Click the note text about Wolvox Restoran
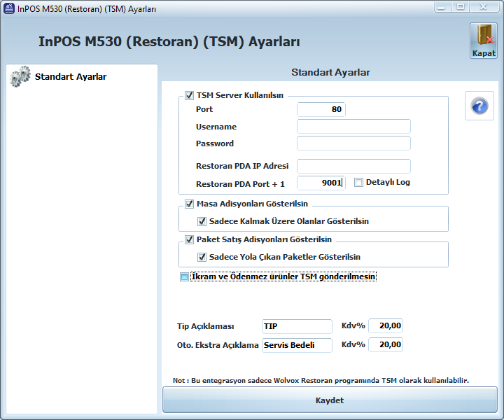504x420 pixels. [x=321, y=381]
